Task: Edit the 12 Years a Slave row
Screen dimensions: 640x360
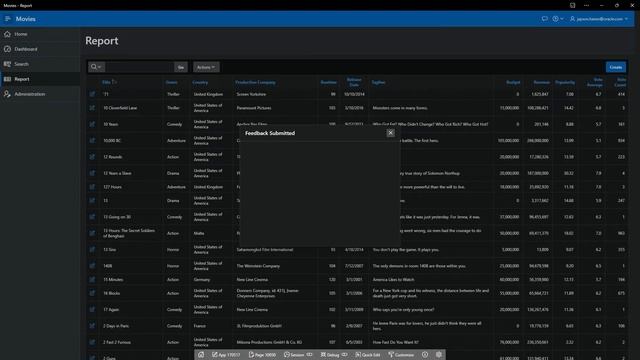Action: [92, 173]
